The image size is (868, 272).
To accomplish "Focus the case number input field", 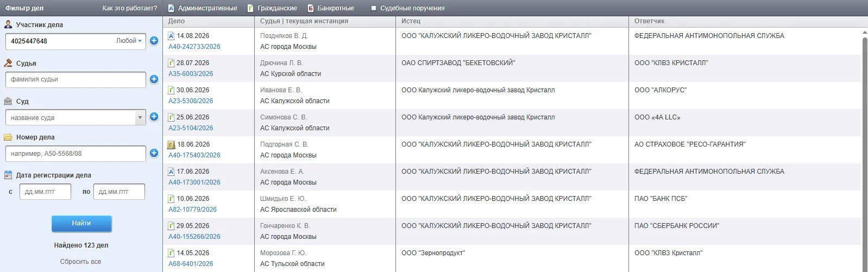I will 76,154.
